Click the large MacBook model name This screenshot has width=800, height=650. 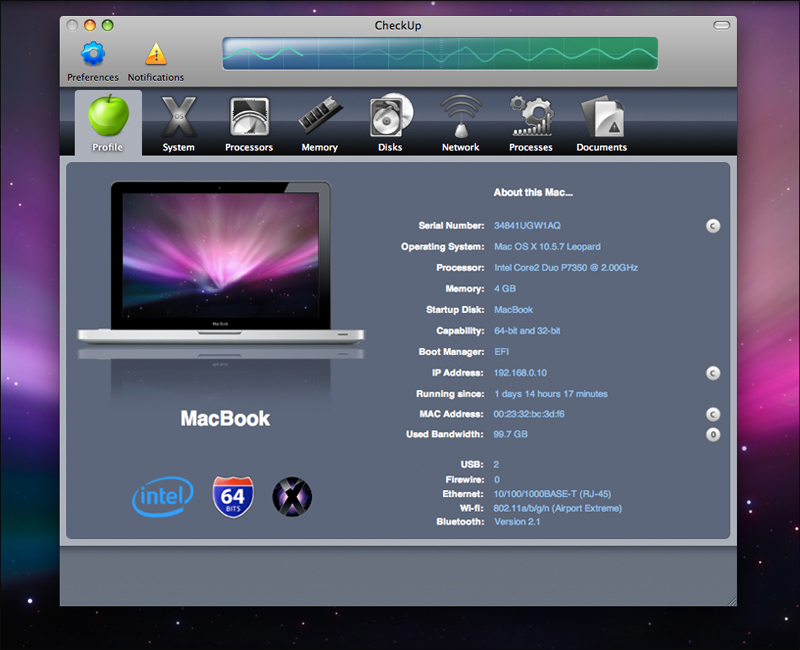click(x=225, y=418)
